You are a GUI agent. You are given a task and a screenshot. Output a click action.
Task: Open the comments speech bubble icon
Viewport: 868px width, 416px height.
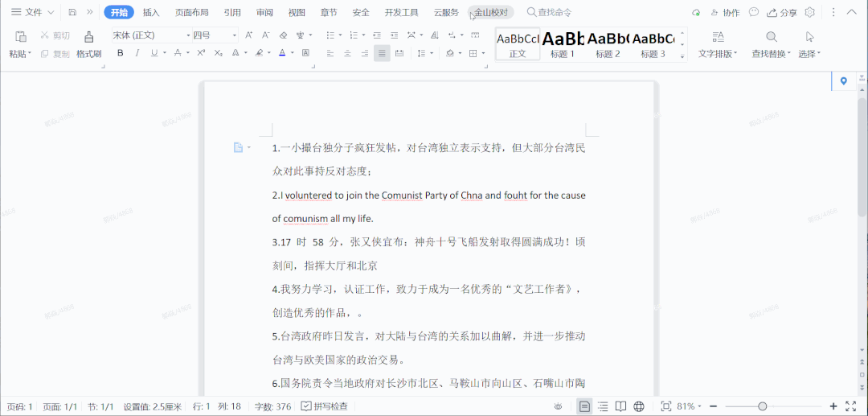[753, 12]
